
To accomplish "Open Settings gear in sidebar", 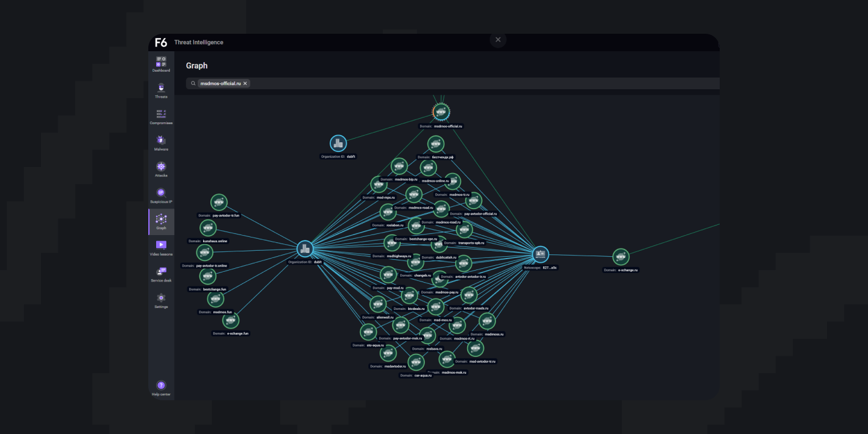I will click(x=161, y=298).
